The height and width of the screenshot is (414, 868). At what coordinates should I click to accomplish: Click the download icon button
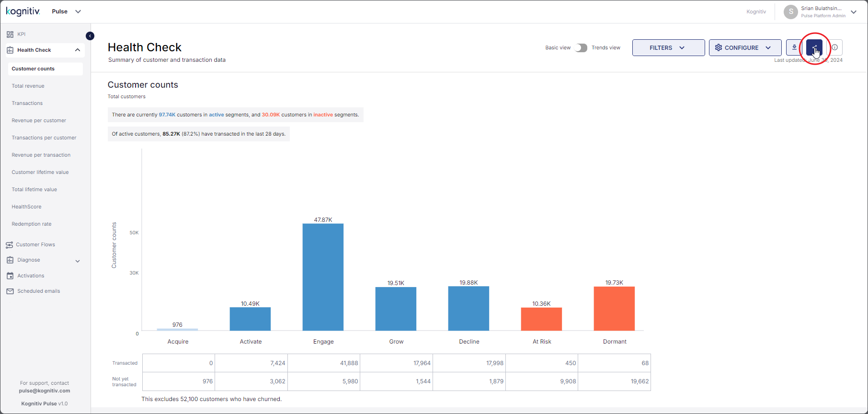pos(794,47)
